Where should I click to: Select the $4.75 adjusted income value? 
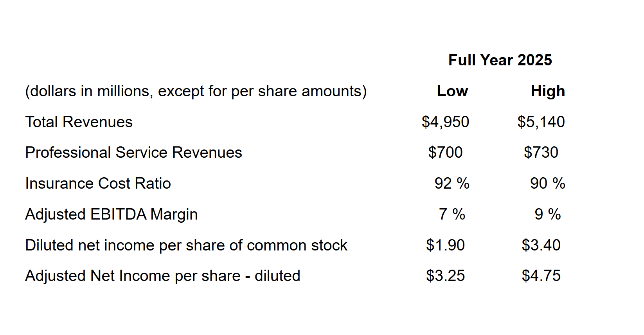coord(541,276)
